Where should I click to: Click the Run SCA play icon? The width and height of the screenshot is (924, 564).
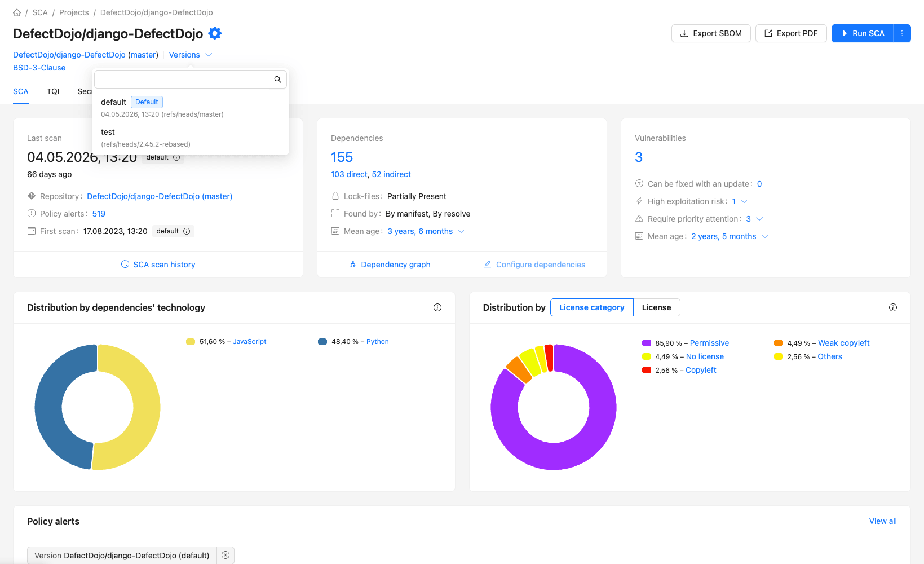pyautogui.click(x=845, y=33)
